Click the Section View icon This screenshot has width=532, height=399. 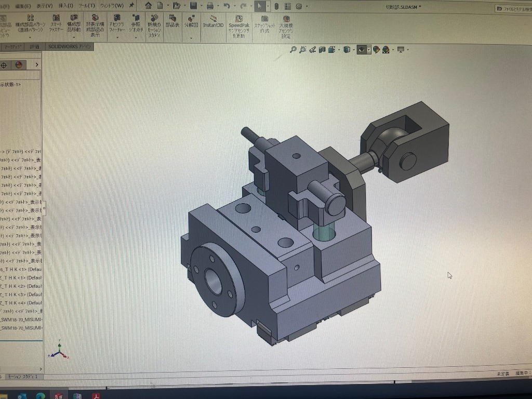(322, 50)
